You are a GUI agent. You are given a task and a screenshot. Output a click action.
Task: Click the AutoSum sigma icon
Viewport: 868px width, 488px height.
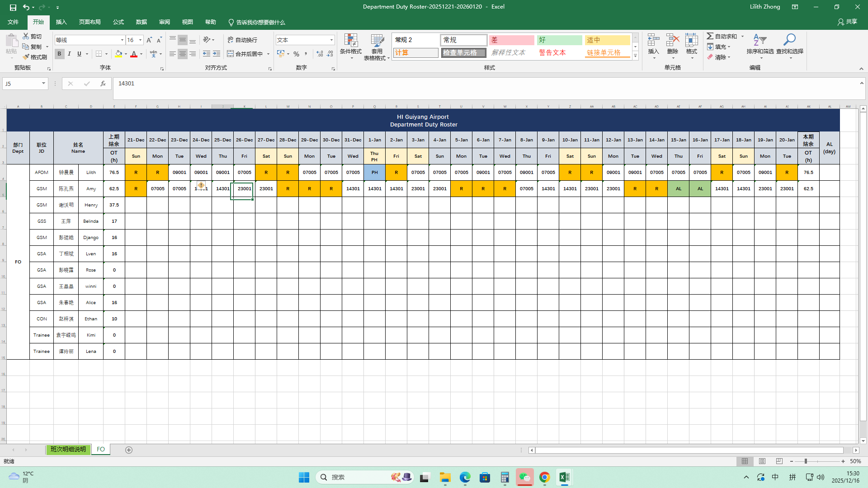pyautogui.click(x=710, y=36)
